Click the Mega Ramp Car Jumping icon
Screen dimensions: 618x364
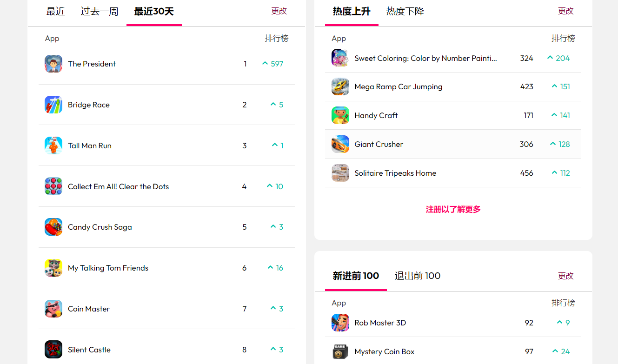(340, 86)
